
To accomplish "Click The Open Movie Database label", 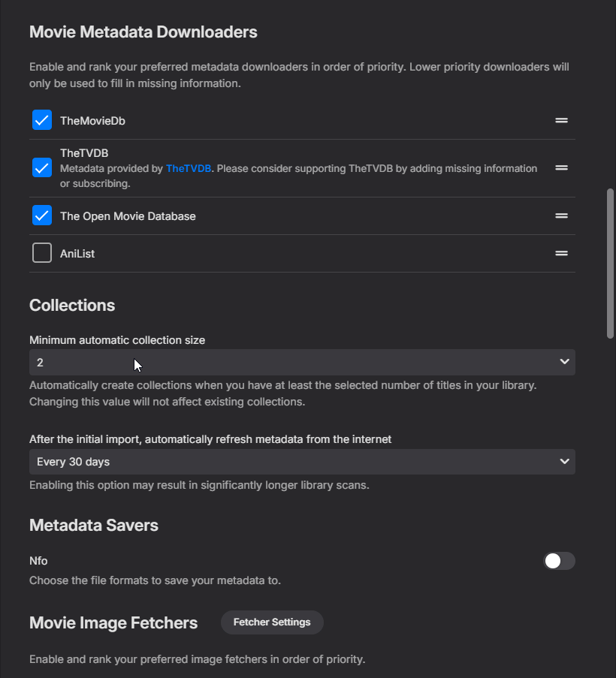I will [x=128, y=216].
